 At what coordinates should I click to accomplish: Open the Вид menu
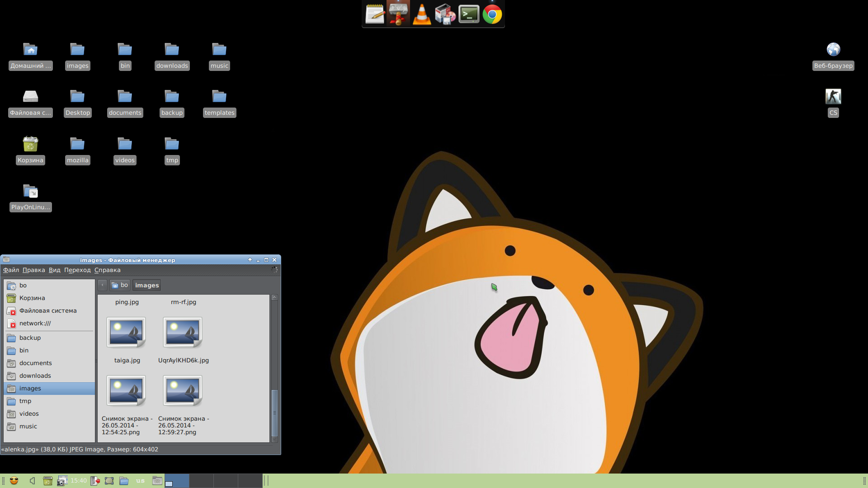pos(54,270)
